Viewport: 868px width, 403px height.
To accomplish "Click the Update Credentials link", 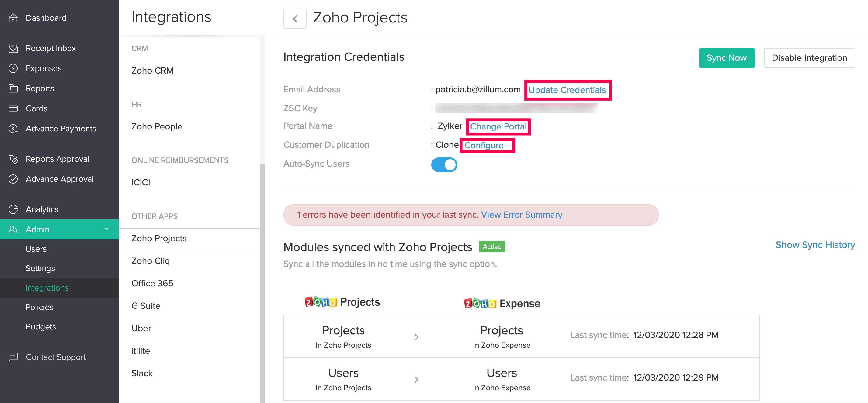I will pos(567,90).
